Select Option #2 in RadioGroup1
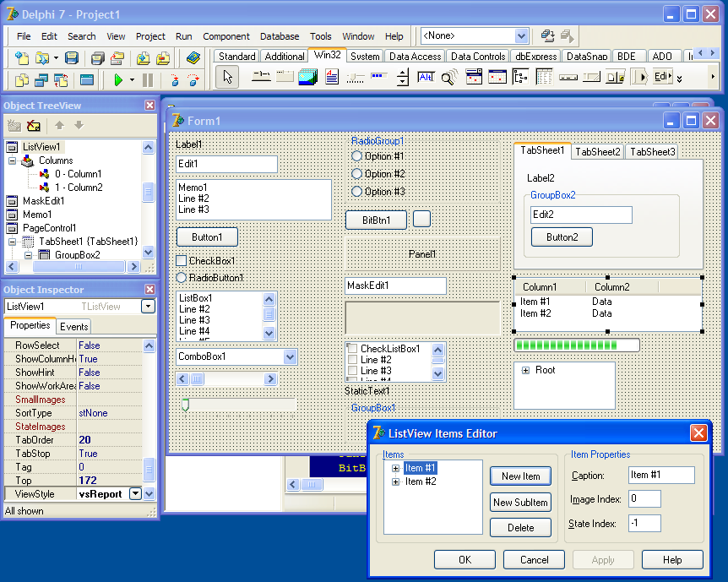Screen dimensions: 728x582 (x=356, y=174)
